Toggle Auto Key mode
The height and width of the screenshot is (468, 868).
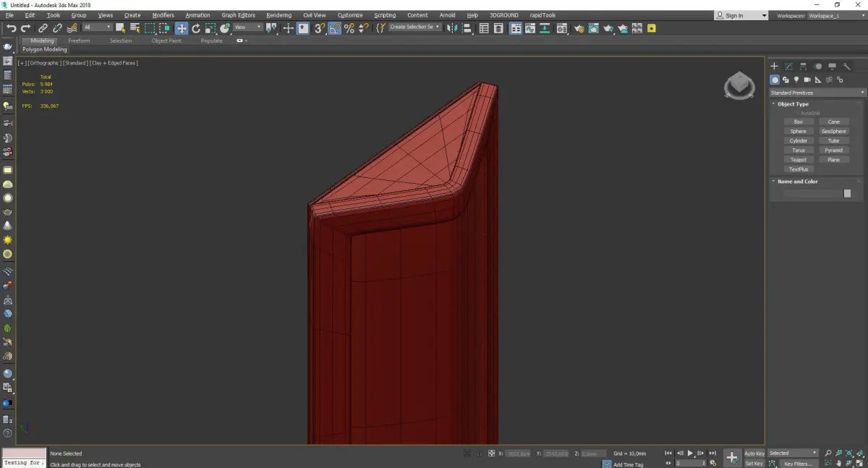point(754,454)
